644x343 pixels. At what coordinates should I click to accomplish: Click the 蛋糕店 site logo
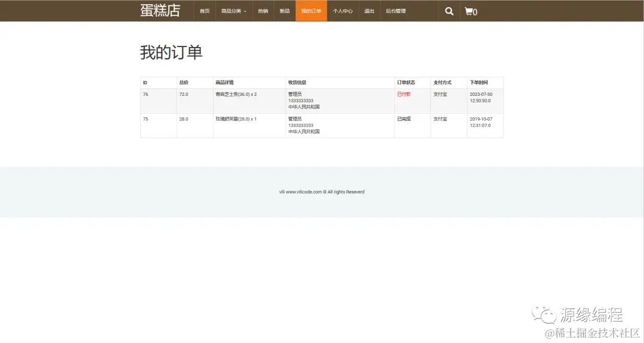pos(160,10)
